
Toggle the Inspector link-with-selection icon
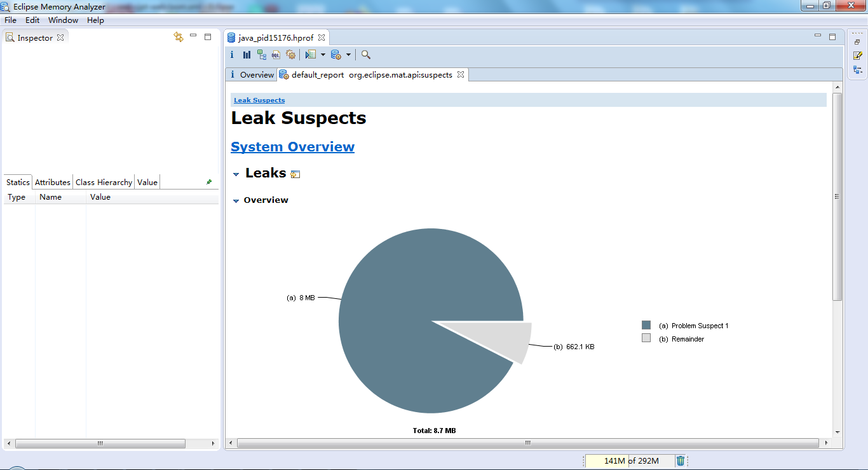click(x=179, y=37)
